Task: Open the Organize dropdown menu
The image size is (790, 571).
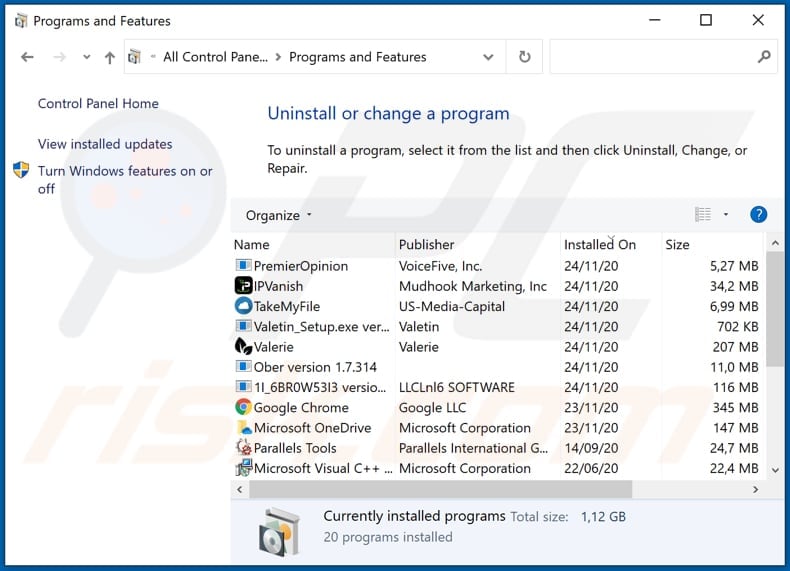Action: pos(279,216)
